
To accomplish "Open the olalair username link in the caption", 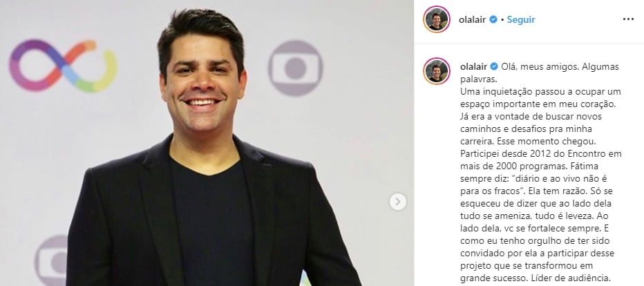I will [x=475, y=66].
